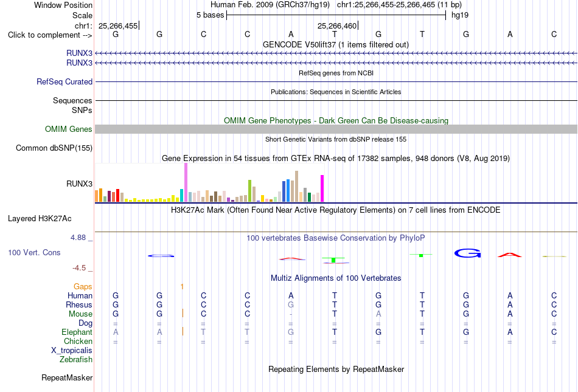Click the Scale label in the base position track
Viewport: 578px width, 392px height.
(x=82, y=15)
